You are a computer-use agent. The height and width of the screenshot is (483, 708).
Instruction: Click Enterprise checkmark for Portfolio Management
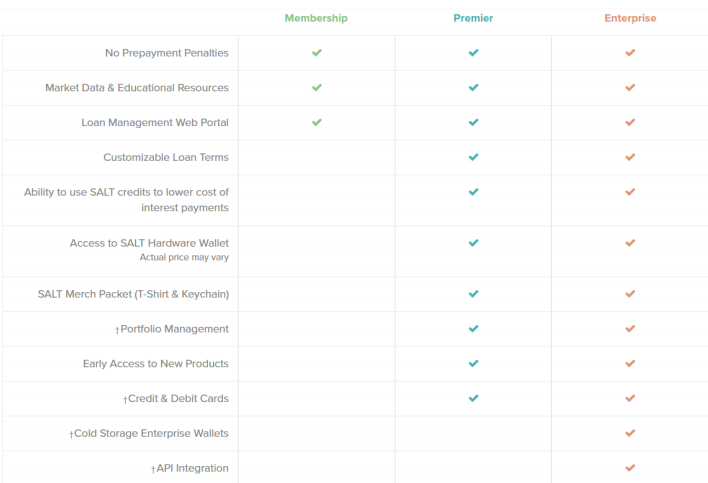(630, 328)
